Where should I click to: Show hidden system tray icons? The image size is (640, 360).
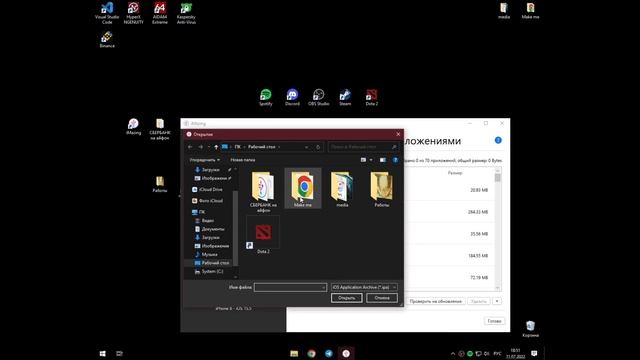pyautogui.click(x=453, y=353)
